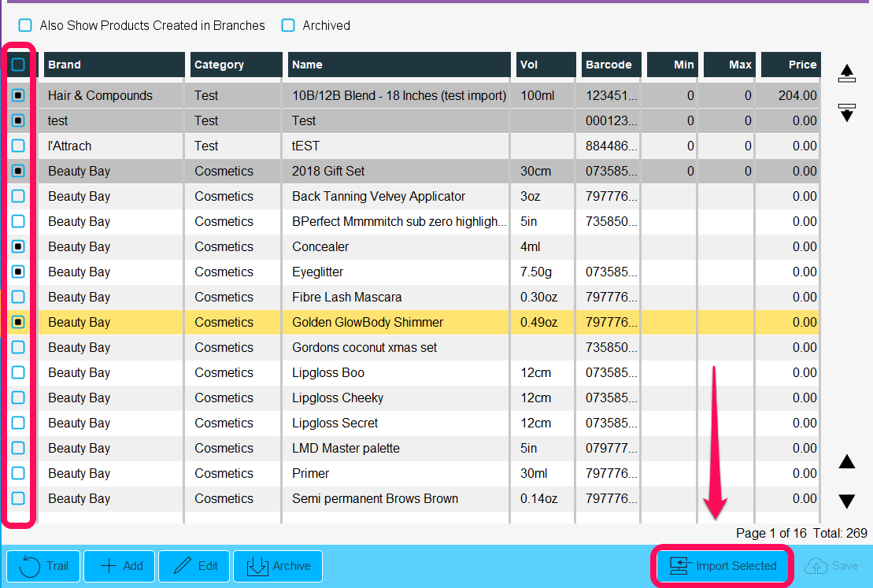Go to next page with down triangle
Viewport: 873px width, 588px height.
847,501
